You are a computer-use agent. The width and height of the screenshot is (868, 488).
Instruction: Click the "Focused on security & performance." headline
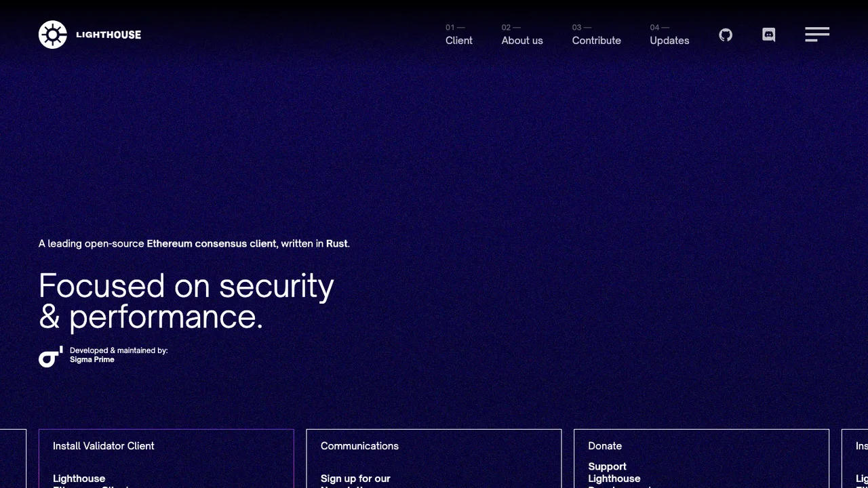coord(186,301)
